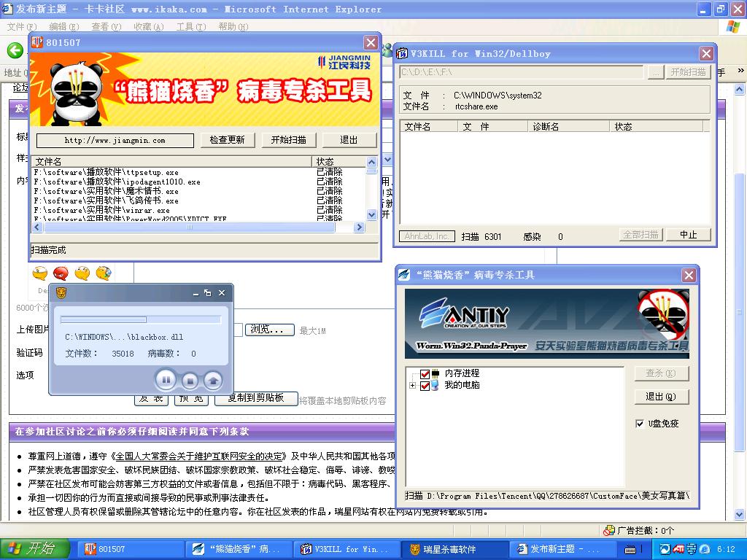Click the 内存进程 memory chip icon
This screenshot has height=560, width=747.
pos(436,374)
